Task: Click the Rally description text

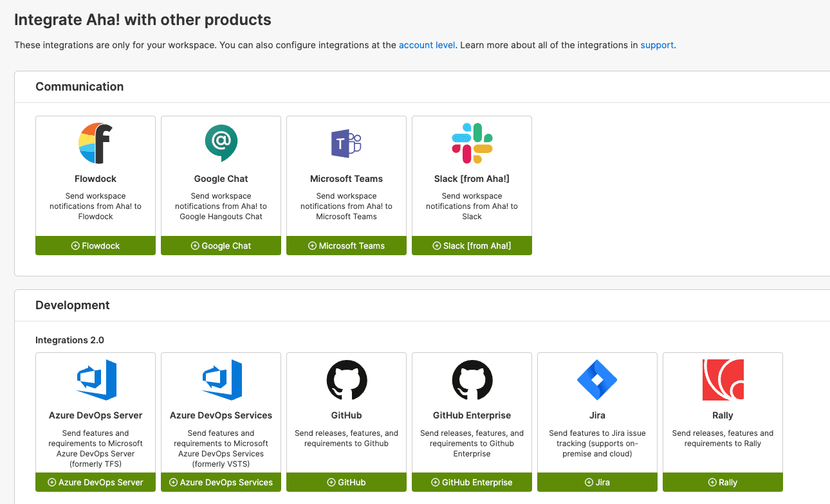Action: [x=723, y=438]
